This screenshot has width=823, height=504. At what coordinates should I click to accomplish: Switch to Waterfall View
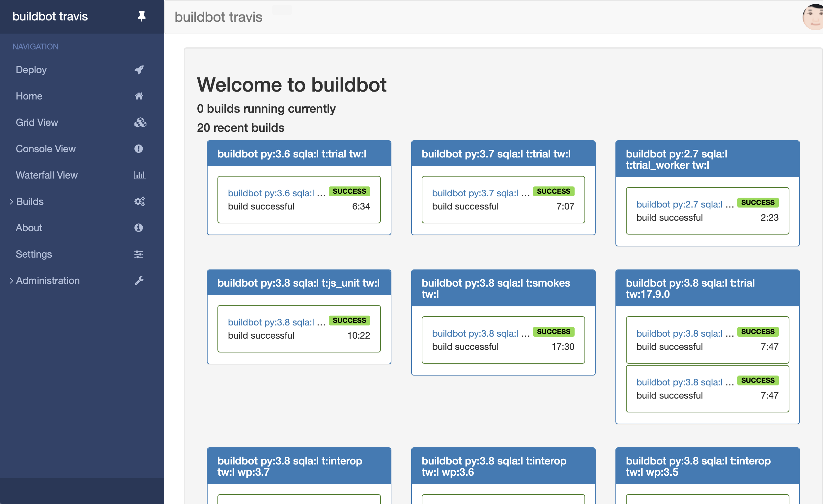coord(47,175)
